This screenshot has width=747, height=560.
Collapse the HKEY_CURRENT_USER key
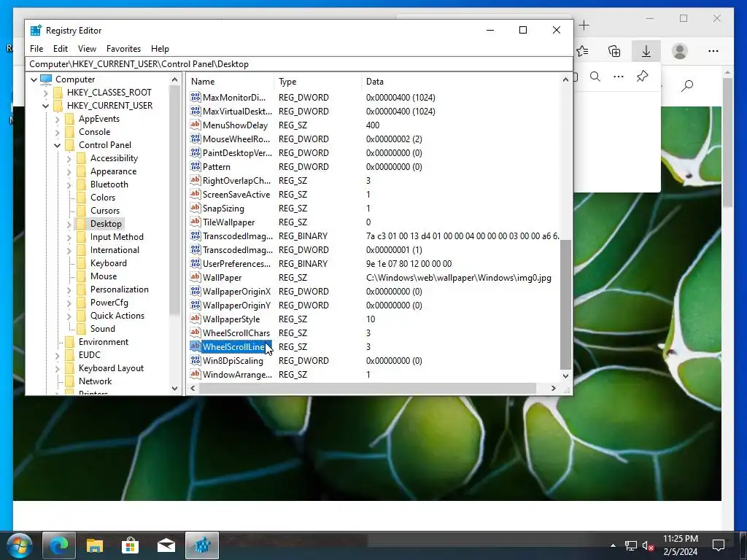[46, 106]
